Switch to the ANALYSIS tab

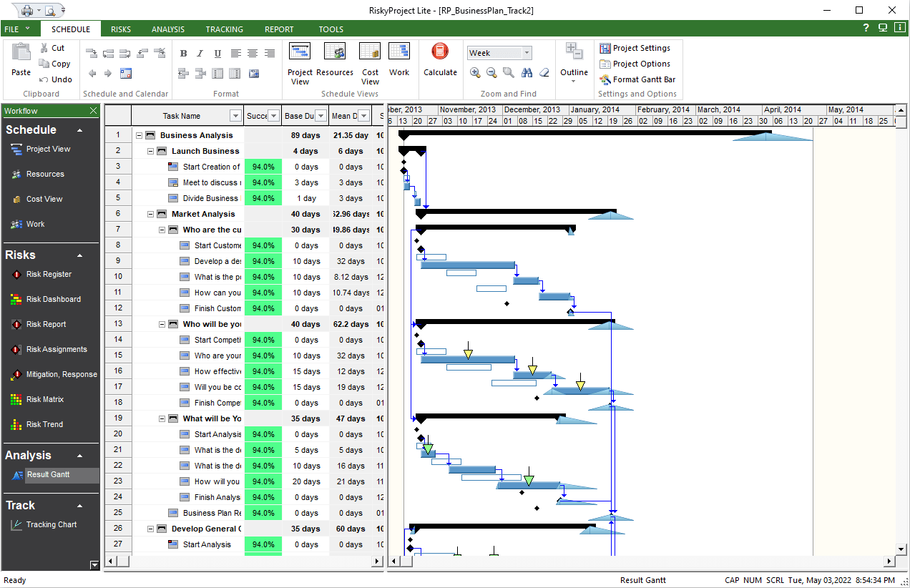click(168, 29)
